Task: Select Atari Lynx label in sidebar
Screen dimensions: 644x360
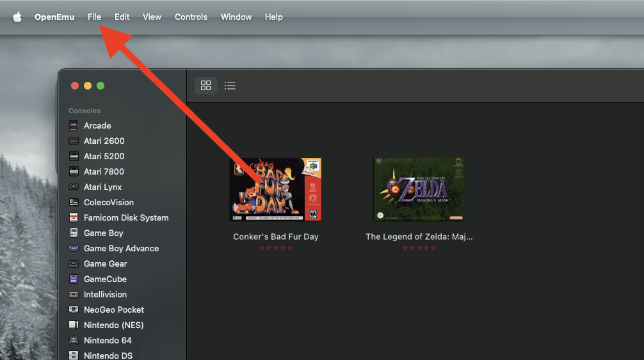Action: 102,187
